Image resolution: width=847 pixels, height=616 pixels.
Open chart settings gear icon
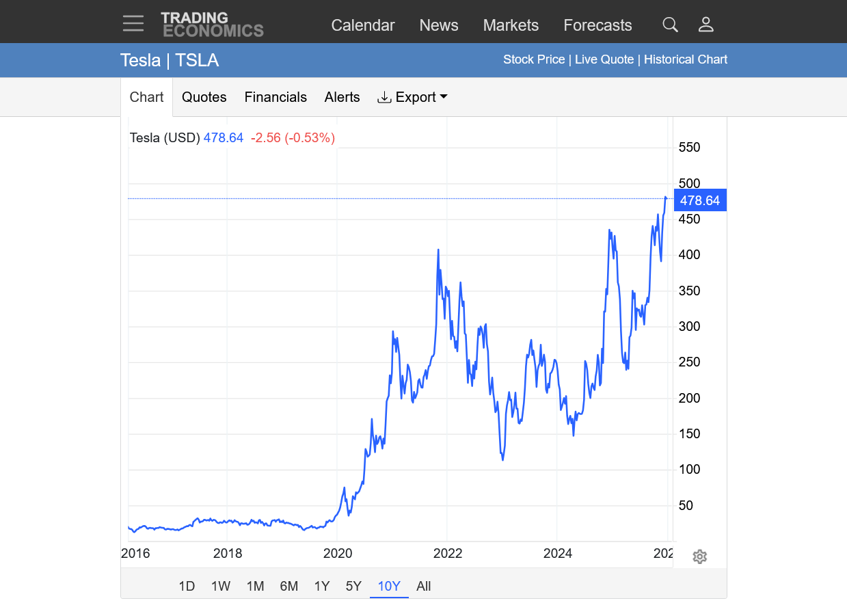point(699,557)
